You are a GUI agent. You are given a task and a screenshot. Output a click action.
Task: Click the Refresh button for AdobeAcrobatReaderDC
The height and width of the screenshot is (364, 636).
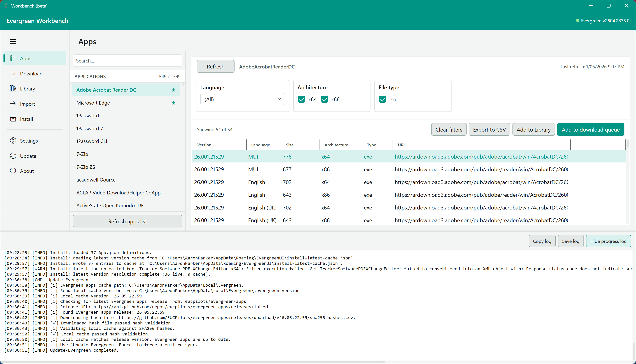(x=216, y=67)
